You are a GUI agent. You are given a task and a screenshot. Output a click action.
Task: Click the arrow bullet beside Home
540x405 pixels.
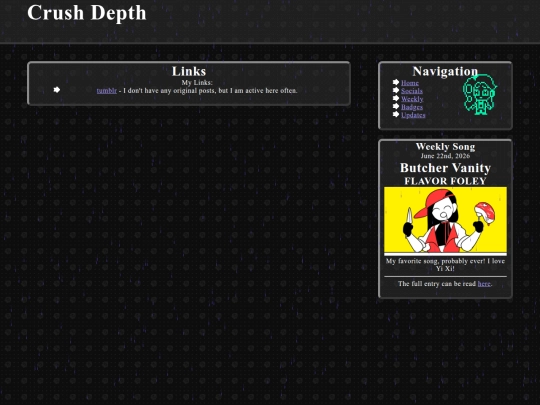[396, 82]
